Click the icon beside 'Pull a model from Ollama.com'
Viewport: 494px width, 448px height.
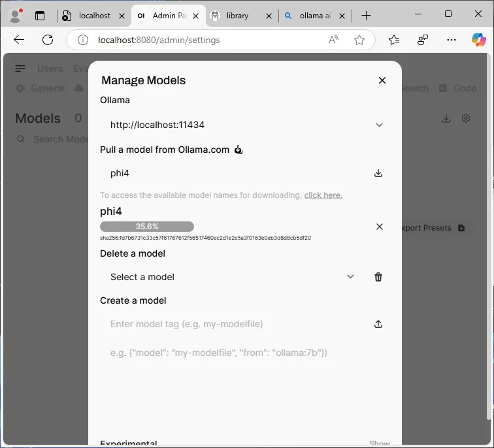tap(239, 150)
